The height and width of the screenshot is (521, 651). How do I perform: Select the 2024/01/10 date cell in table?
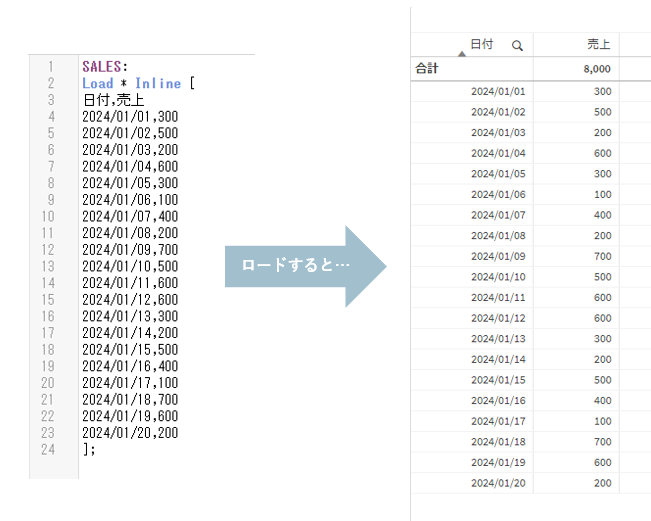click(498, 276)
